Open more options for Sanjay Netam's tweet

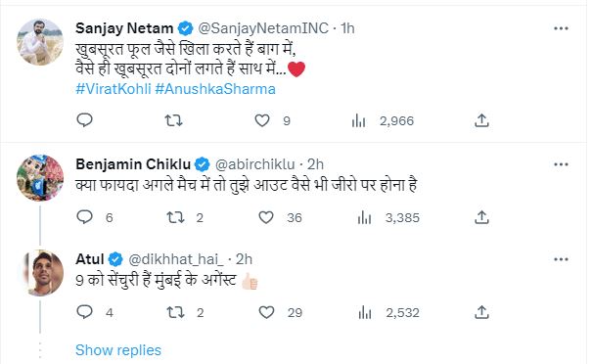(x=562, y=28)
